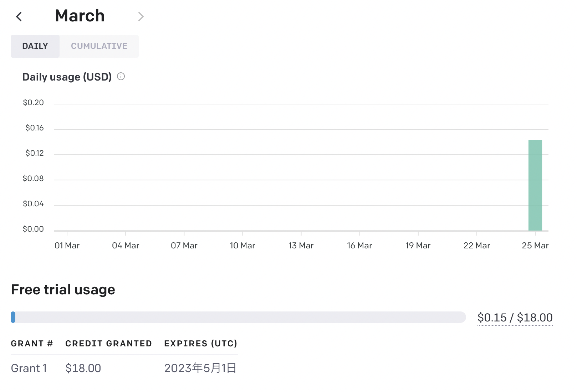Click the green usage bar on 25 Mar
This screenshot has width=577, height=392.
[x=535, y=185]
